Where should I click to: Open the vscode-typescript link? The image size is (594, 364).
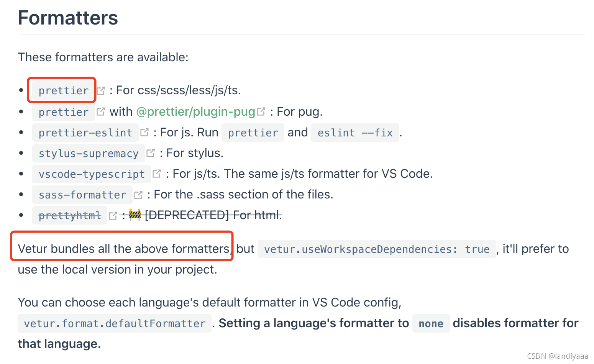click(92, 174)
